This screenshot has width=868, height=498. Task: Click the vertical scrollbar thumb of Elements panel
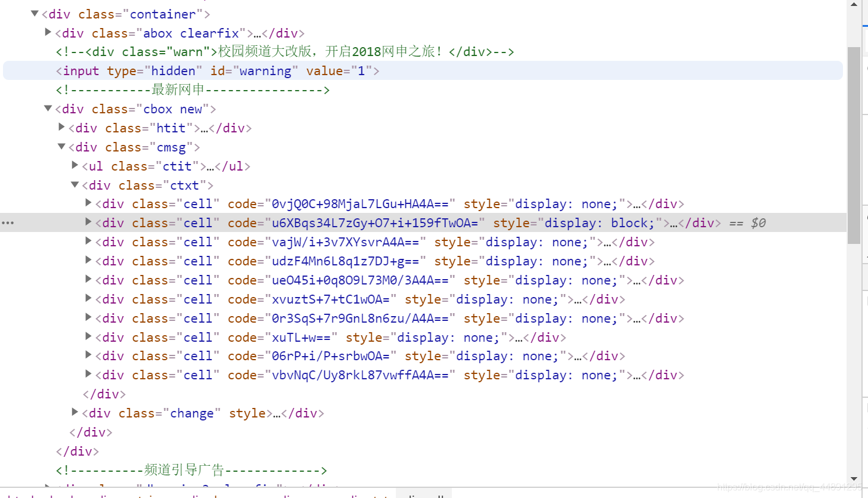click(854, 144)
